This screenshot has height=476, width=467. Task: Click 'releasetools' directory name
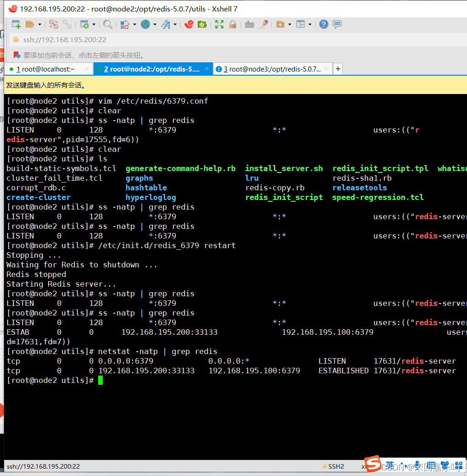[360, 188]
